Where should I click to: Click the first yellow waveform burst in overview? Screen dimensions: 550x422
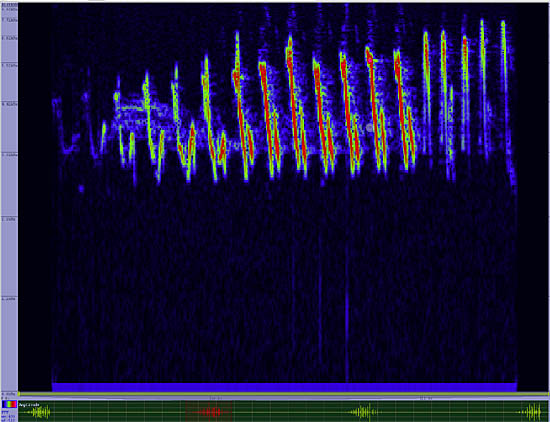38,412
